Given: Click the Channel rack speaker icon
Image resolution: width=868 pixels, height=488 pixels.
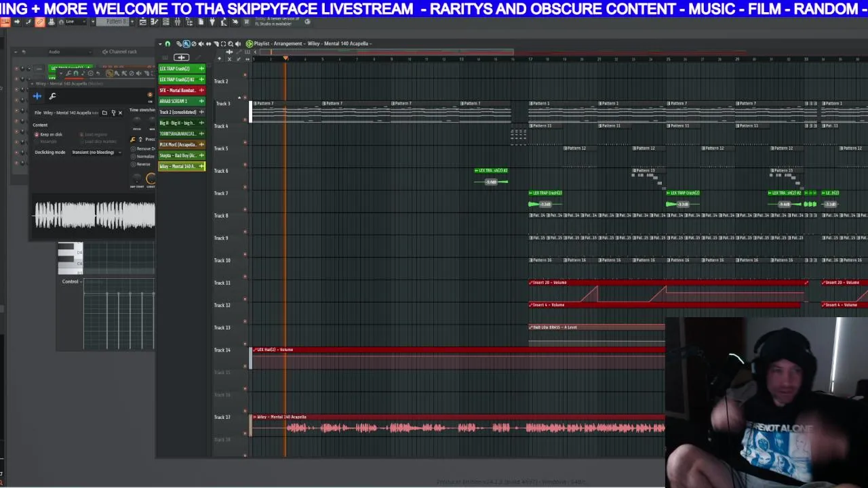Looking at the screenshot, I should point(104,52).
